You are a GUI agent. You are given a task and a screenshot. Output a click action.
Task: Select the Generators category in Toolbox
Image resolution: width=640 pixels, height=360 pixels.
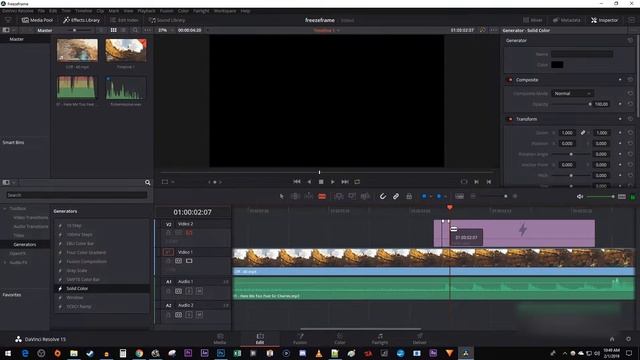[x=25, y=244]
